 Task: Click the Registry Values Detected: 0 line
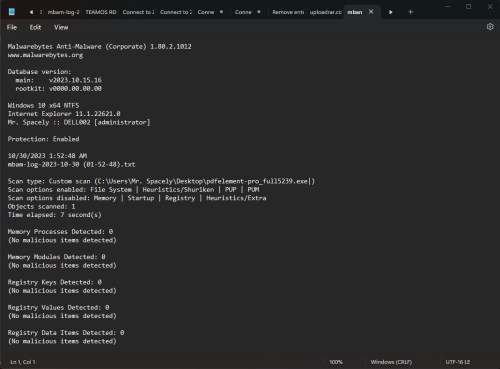(58, 307)
